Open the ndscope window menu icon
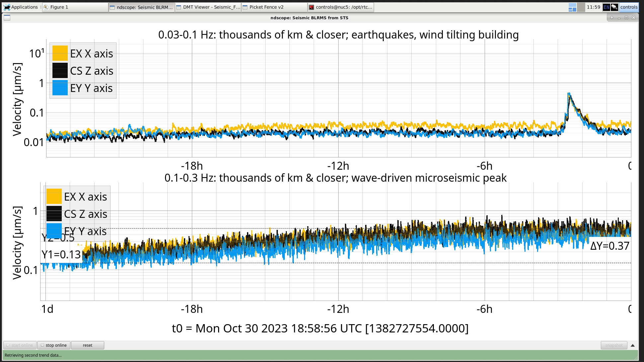This screenshot has width=644, height=362. click(x=7, y=18)
